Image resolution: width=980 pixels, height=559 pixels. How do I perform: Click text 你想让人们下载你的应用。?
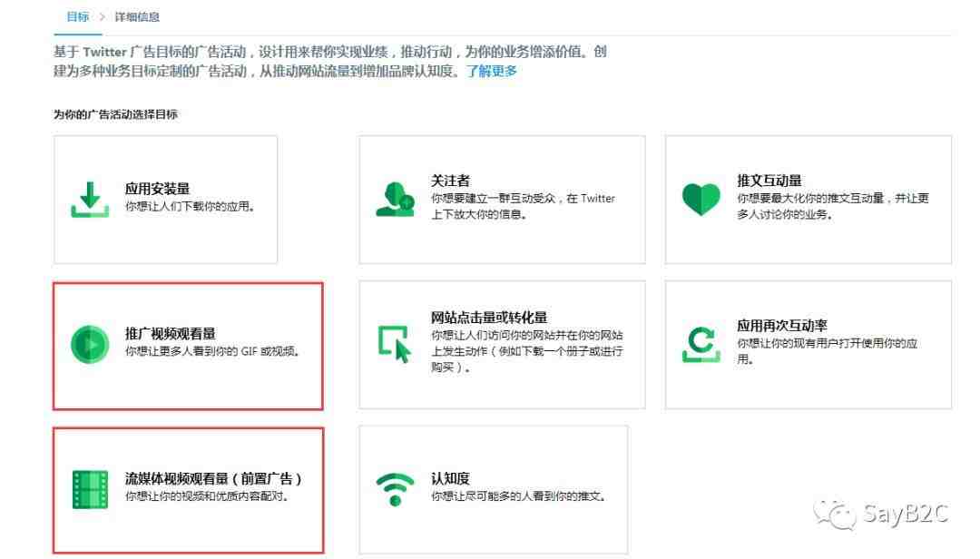(191, 206)
